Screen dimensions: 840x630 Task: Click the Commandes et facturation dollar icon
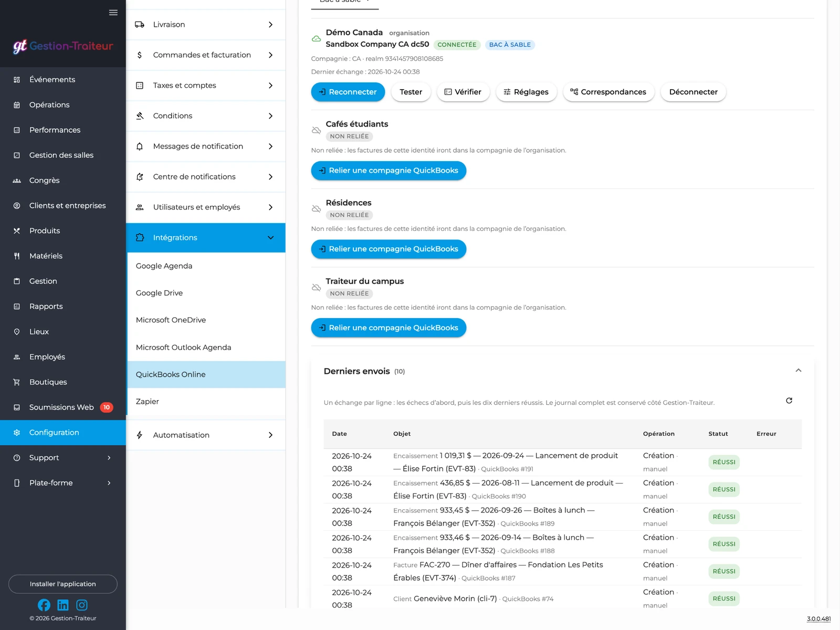[140, 55]
